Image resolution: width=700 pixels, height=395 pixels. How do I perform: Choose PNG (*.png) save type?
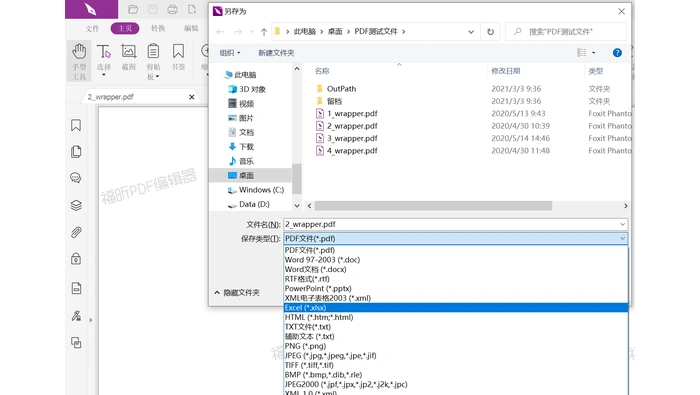coord(456,346)
